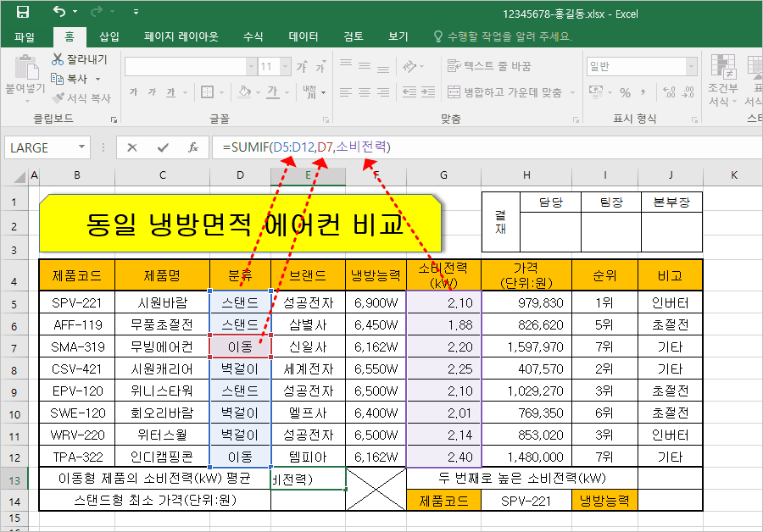Toggle italic formatting 가
The height and width of the screenshot is (532, 763).
pos(153,91)
